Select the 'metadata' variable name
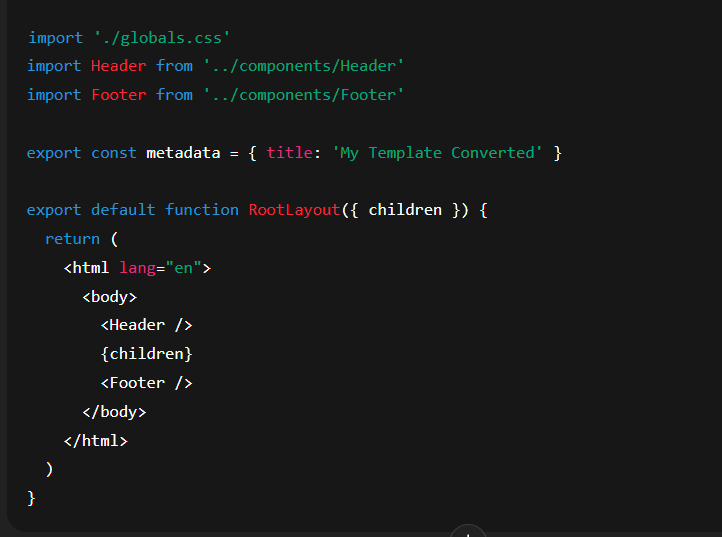722x537 pixels. click(183, 153)
